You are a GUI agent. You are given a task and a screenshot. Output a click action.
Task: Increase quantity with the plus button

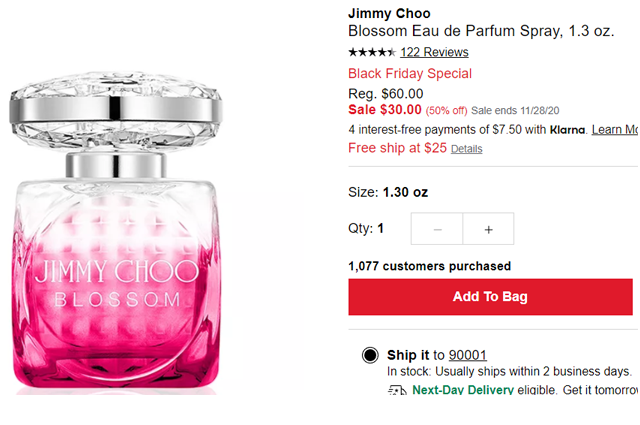488,229
